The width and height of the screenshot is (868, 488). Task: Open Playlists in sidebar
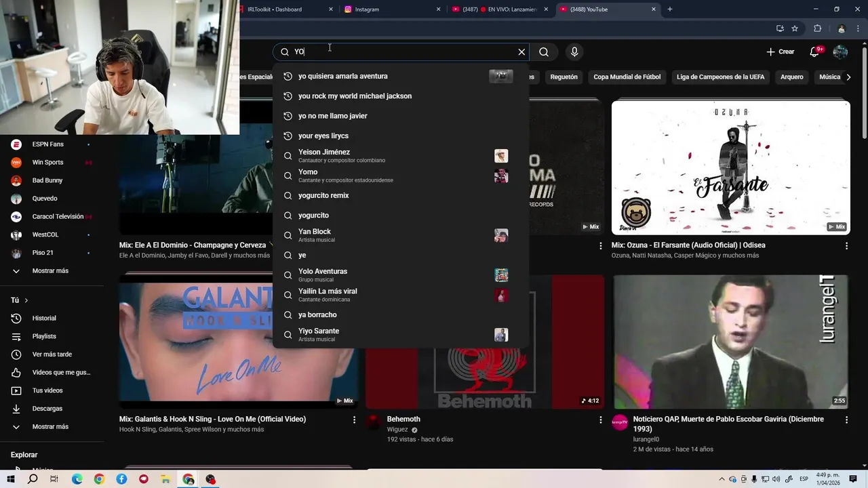click(51, 336)
